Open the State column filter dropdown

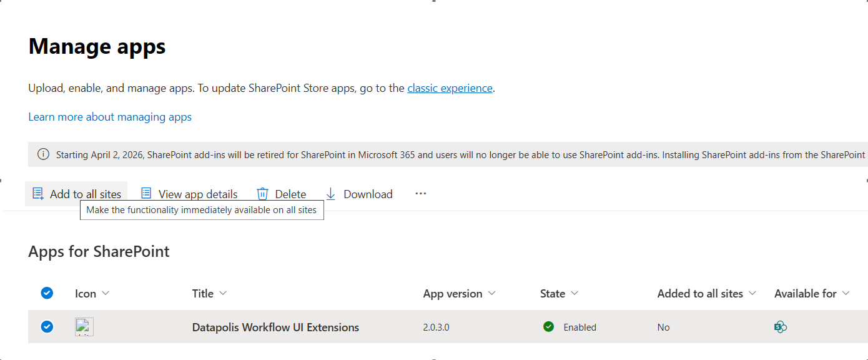point(575,293)
